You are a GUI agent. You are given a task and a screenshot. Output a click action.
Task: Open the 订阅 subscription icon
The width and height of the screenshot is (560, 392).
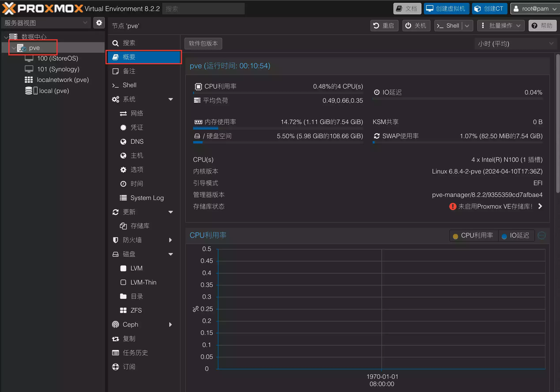(x=115, y=366)
